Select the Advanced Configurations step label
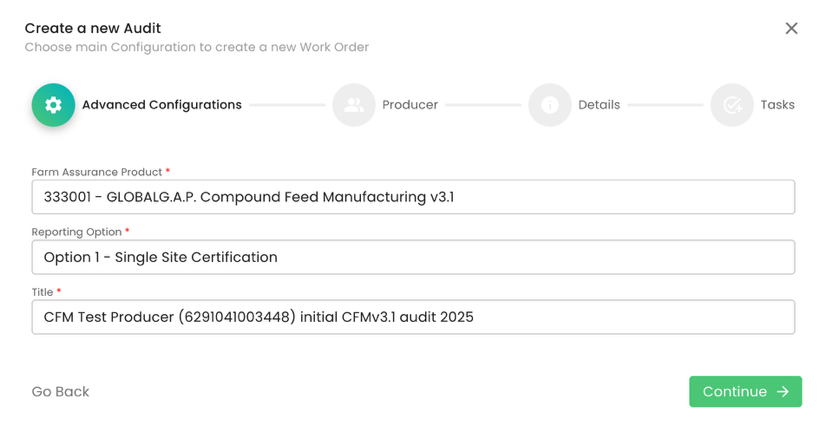This screenshot has height=432, width=826. pyautogui.click(x=162, y=105)
